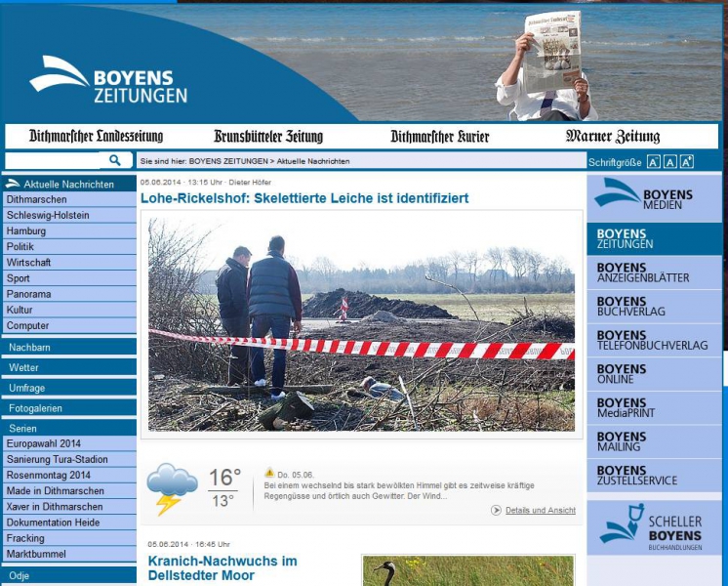The image size is (728, 586).
Task: Open the Scheller Boyens Buchhandlungen logo
Action: click(653, 527)
